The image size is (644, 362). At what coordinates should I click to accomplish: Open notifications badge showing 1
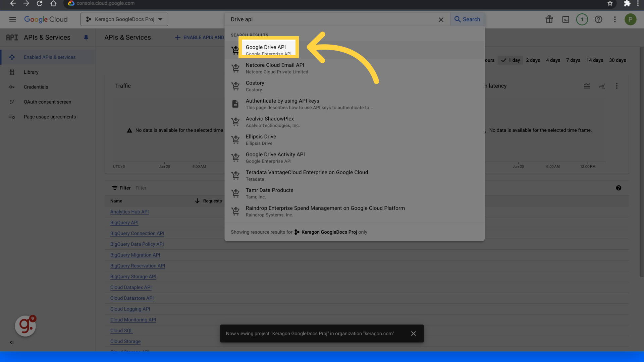pyautogui.click(x=582, y=19)
